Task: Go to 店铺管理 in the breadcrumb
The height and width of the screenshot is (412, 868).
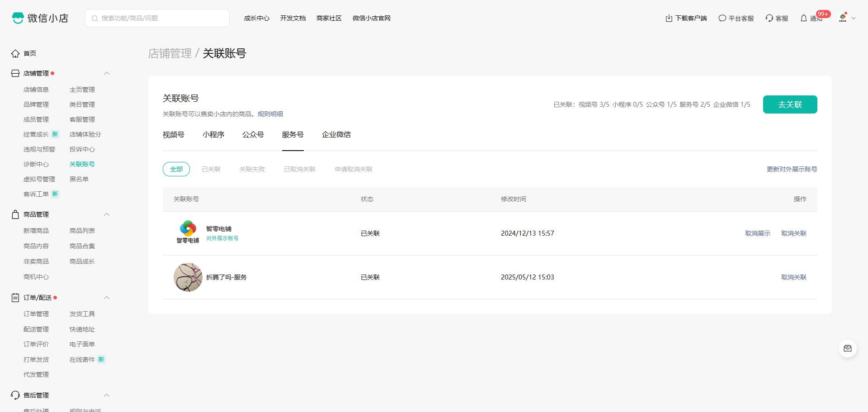Action: (170, 53)
